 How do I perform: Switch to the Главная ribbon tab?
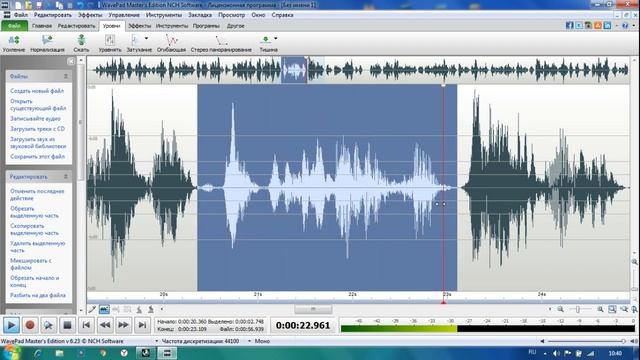42,26
